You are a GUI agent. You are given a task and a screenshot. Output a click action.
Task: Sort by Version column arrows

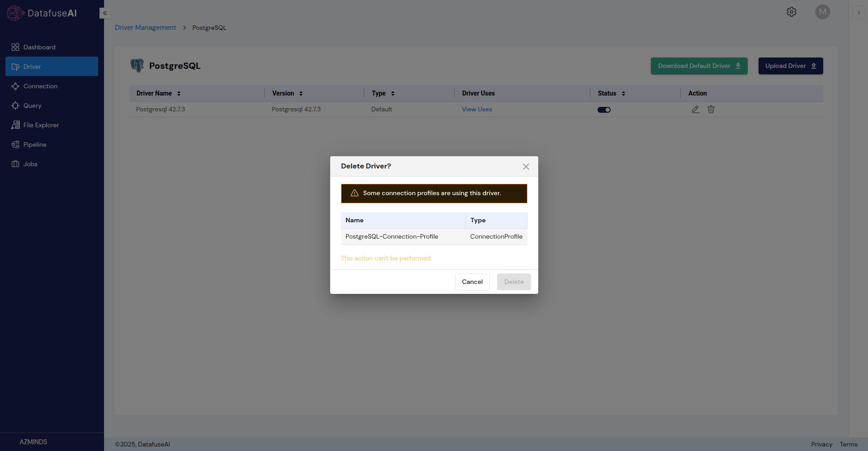pos(301,93)
